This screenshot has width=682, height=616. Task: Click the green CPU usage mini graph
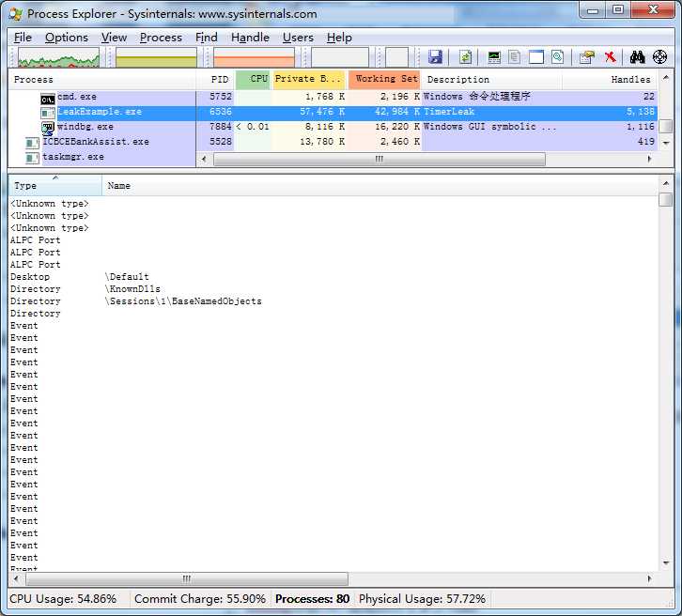(59, 57)
